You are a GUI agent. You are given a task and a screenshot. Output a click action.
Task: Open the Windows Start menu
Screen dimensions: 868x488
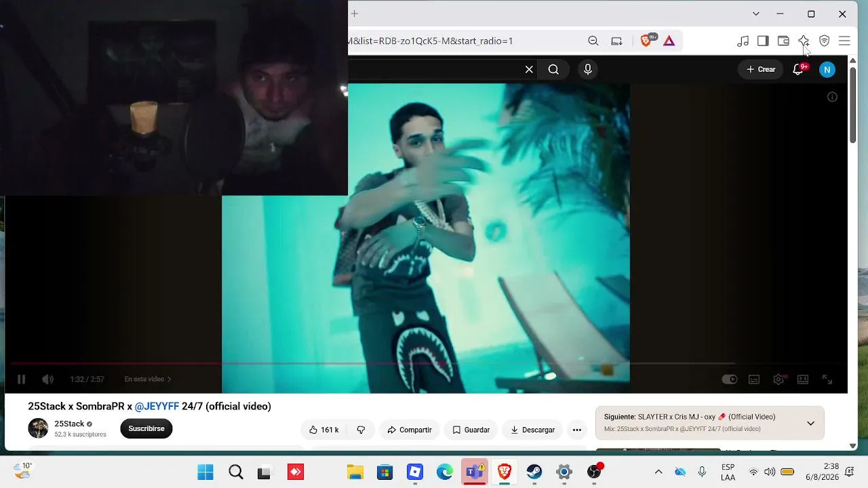point(205,472)
